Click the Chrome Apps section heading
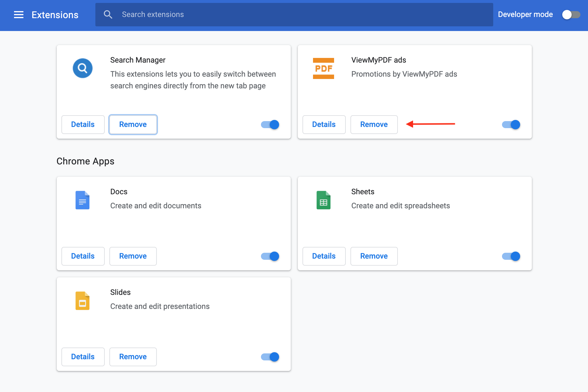 coord(85,161)
